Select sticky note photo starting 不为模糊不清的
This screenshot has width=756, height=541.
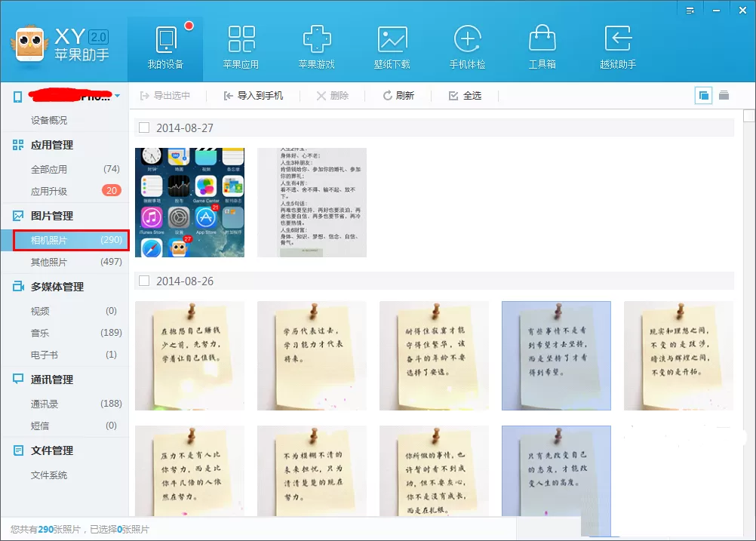(x=312, y=471)
